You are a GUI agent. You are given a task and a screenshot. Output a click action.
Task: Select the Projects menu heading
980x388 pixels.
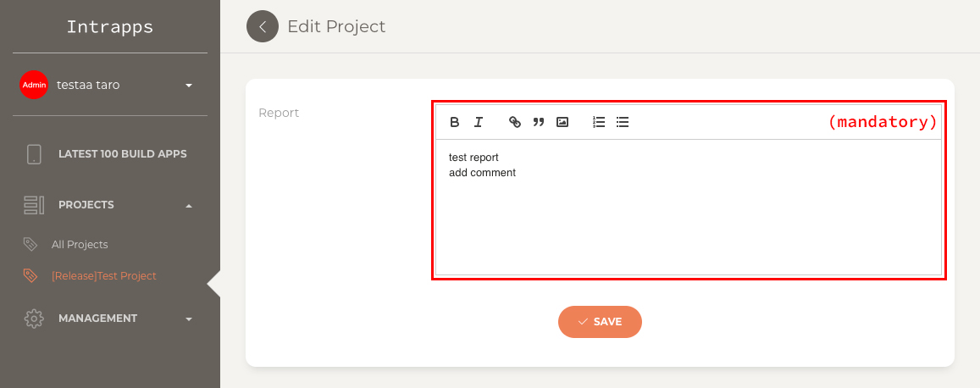coord(86,205)
